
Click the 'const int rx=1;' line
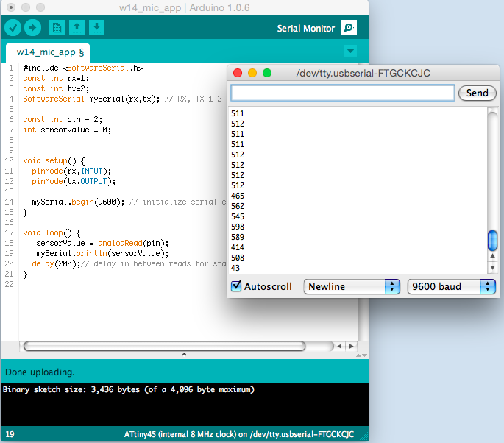point(56,79)
